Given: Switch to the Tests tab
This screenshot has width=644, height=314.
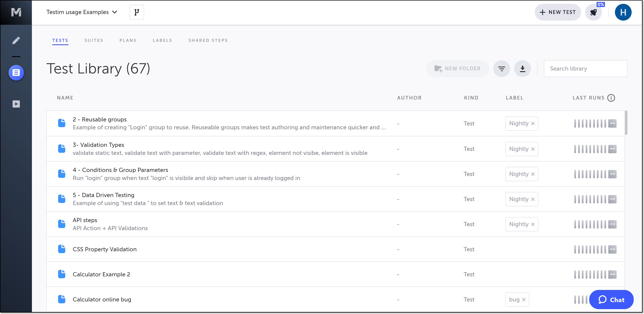Looking at the screenshot, I should (x=60, y=40).
